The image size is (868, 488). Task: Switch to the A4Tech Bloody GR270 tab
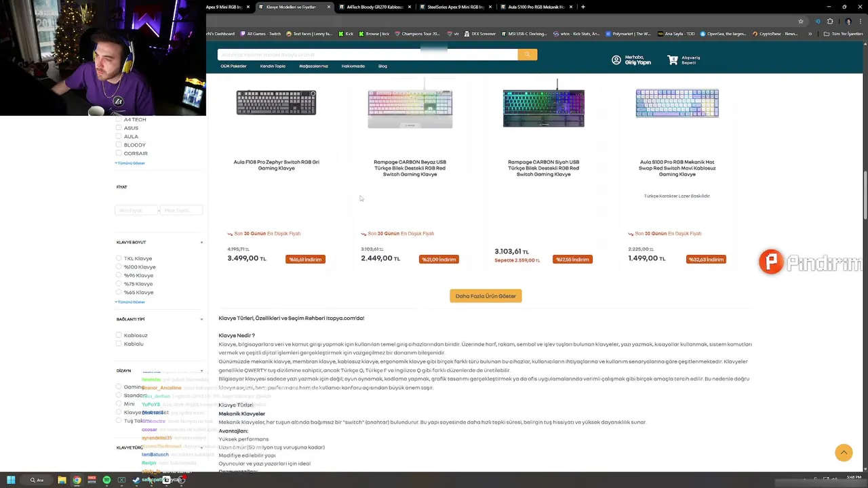coord(375,7)
